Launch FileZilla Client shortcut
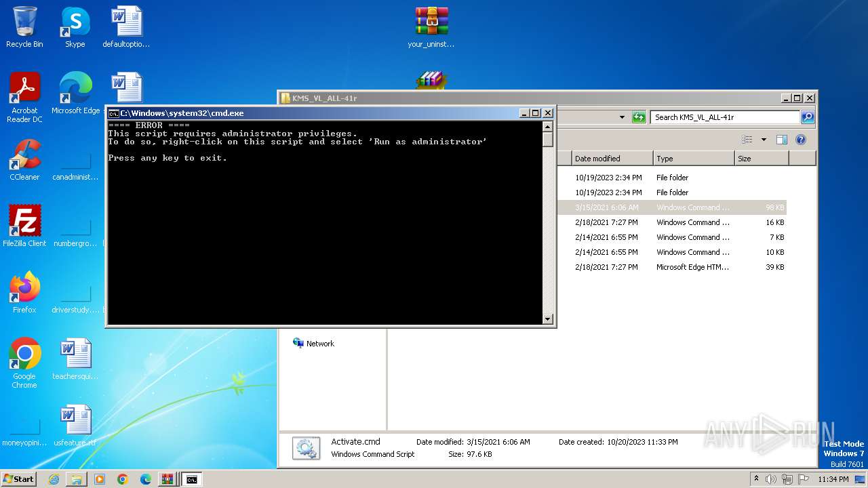This screenshot has width=868, height=488. pos(24,226)
